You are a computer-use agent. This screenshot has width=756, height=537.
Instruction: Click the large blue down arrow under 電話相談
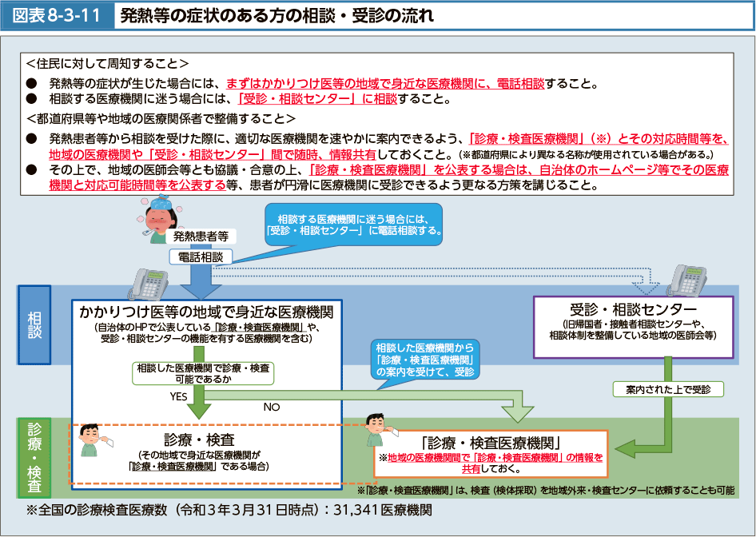pyautogui.click(x=200, y=282)
